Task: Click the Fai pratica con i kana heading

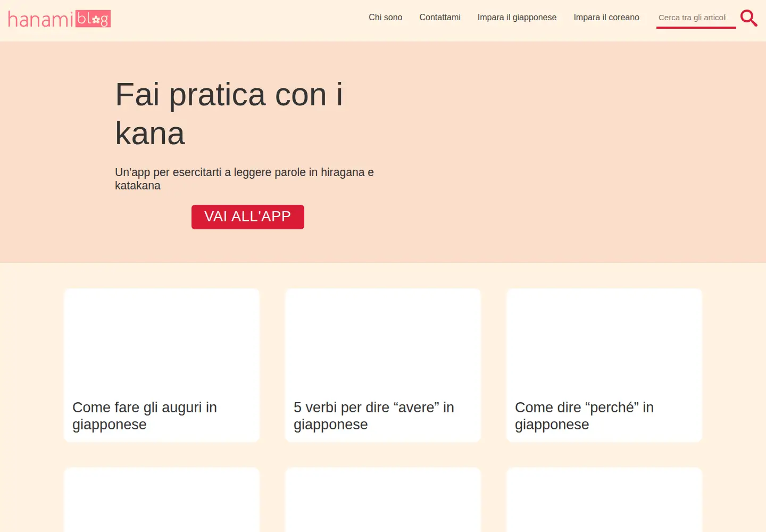Action: tap(229, 114)
